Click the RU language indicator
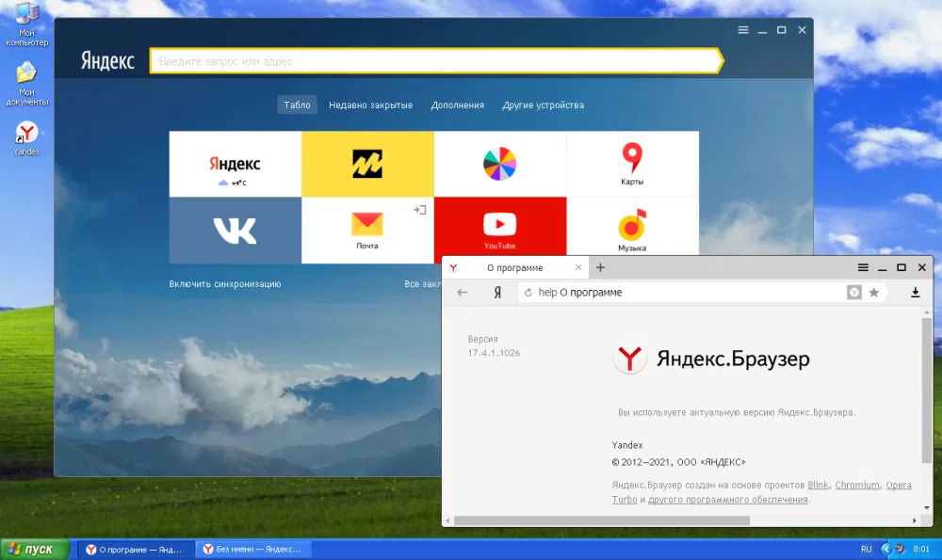 866,550
